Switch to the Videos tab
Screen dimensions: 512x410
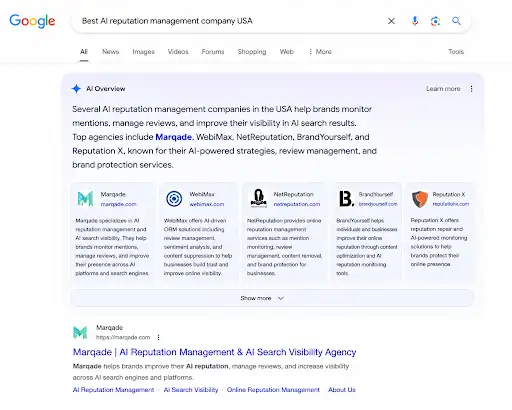178,52
